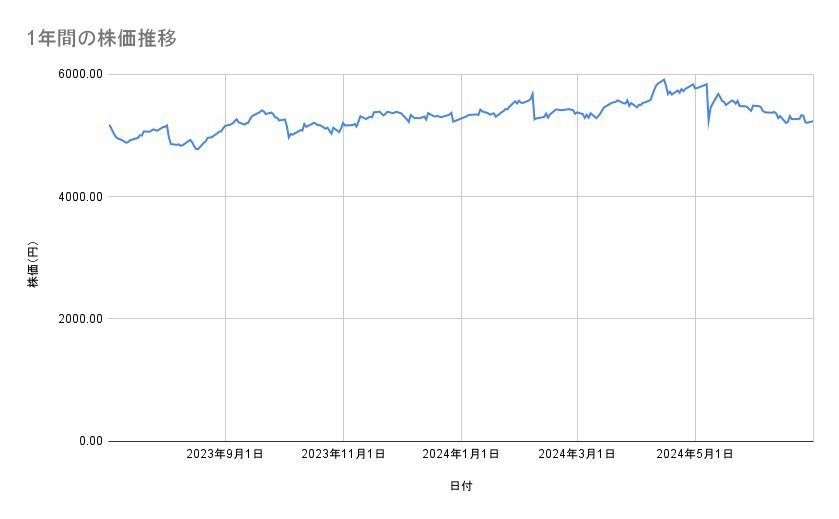Select the 2024年3月1日 date label
839x519 pixels.
coord(578,454)
